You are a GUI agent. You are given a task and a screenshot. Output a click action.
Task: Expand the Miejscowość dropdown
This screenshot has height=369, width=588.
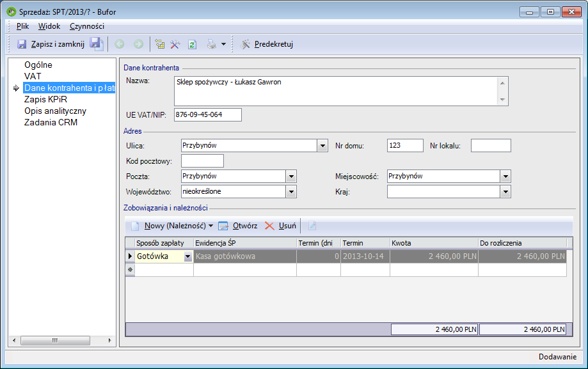(x=505, y=177)
